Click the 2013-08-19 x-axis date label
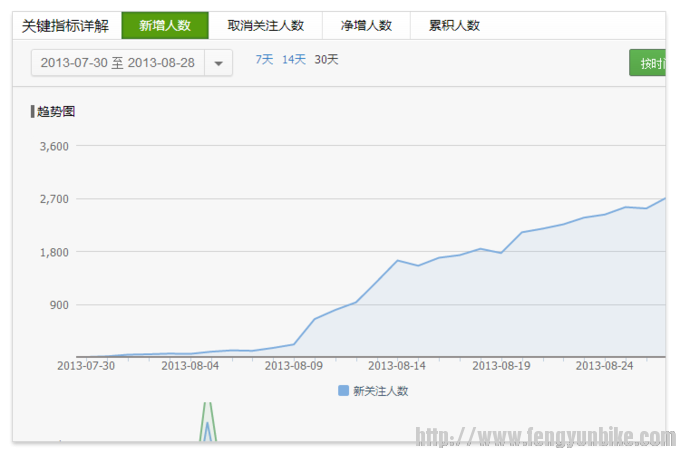This screenshot has width=680, height=453. tap(501, 366)
